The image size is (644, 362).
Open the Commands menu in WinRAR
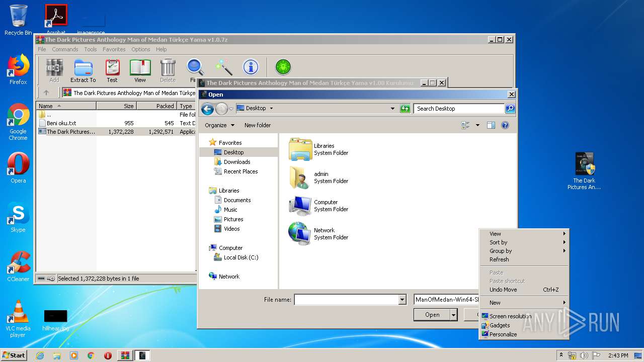65,49
